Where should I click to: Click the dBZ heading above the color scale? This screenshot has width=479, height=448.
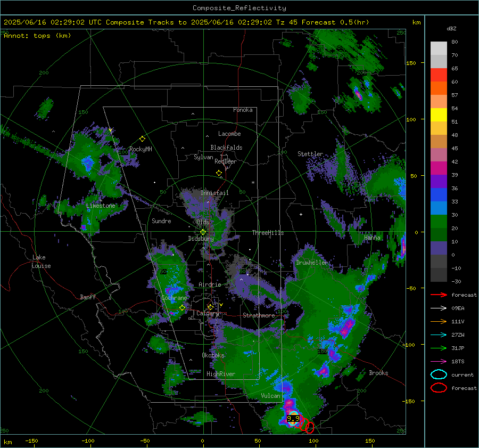pos(451,28)
